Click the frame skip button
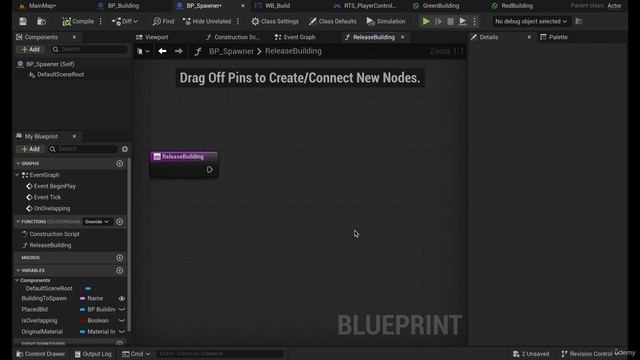Viewport: 640px width, 360px height. 438,21
